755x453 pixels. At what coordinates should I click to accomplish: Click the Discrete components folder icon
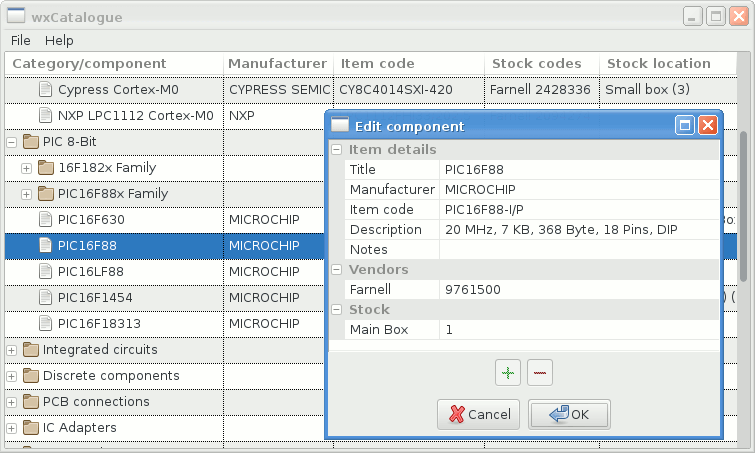pyautogui.click(x=31, y=375)
